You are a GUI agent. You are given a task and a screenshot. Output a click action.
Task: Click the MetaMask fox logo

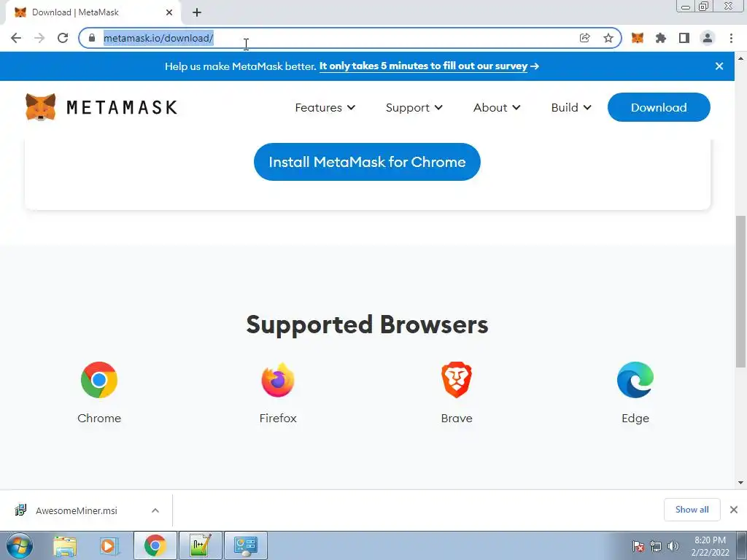41,107
